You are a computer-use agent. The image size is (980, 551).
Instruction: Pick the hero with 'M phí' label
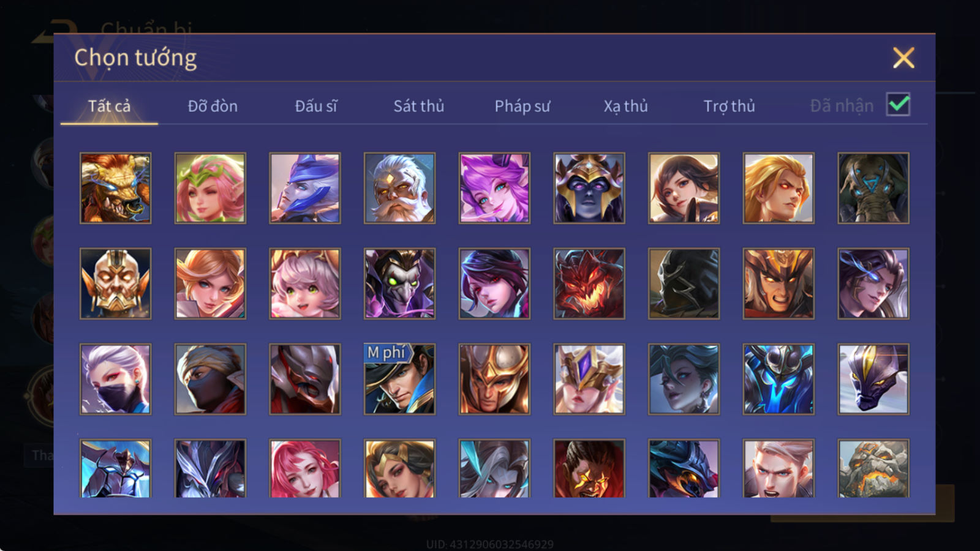pyautogui.click(x=399, y=379)
